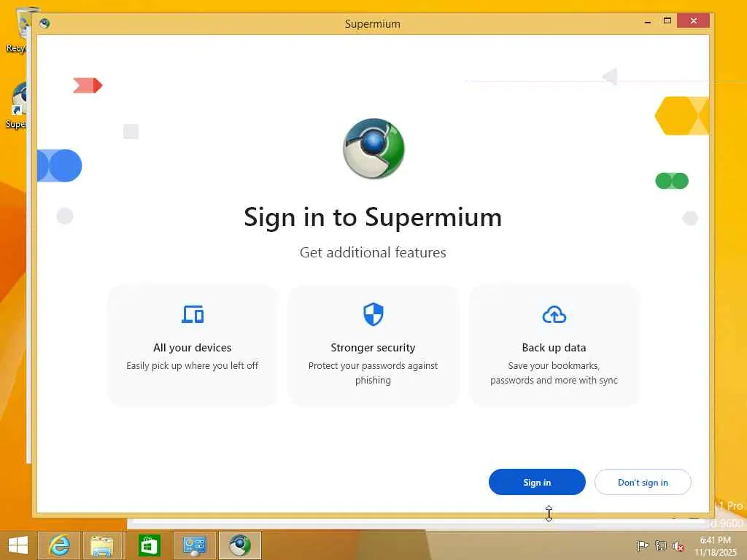Click the blue Sign in button
Screen dimensions: 747x560
pyautogui.click(x=537, y=482)
